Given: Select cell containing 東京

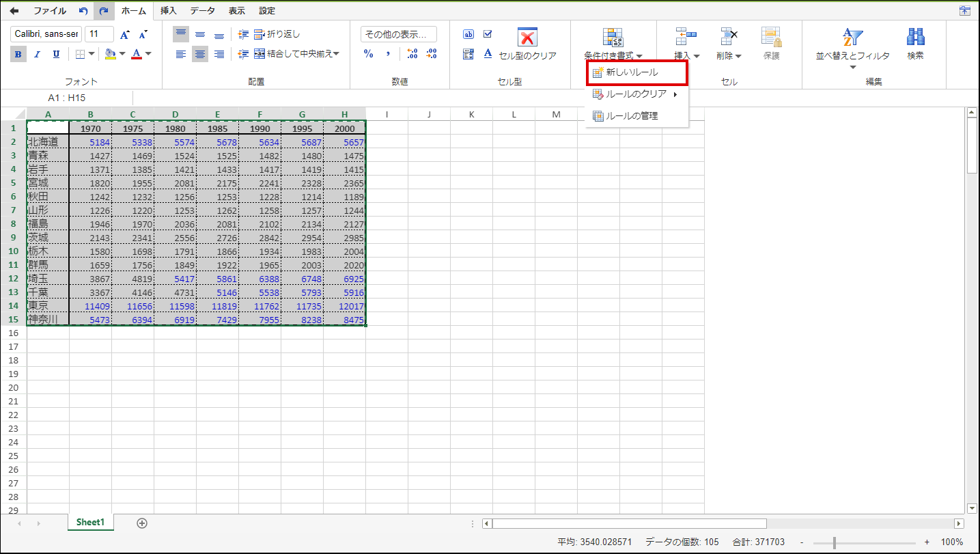Looking at the screenshot, I should (x=48, y=305).
